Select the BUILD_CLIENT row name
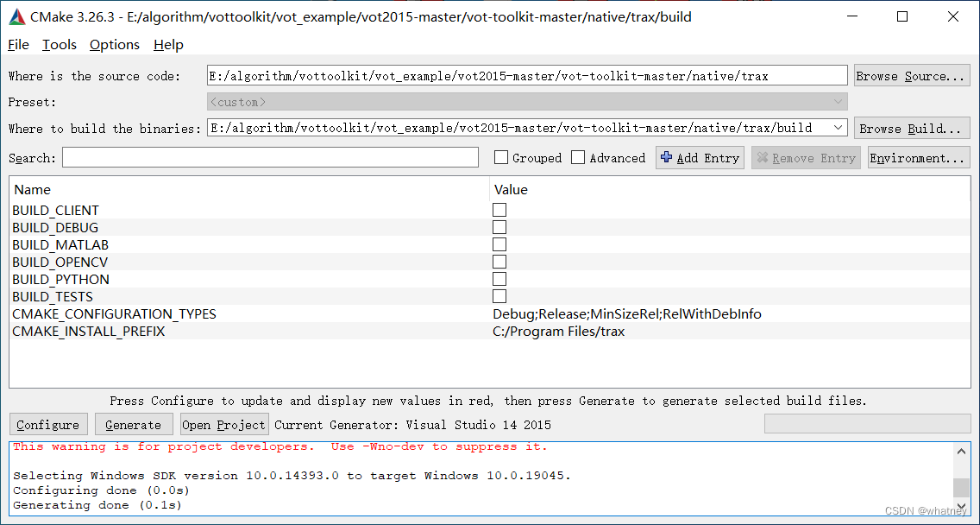The width and height of the screenshot is (980, 525). click(55, 210)
